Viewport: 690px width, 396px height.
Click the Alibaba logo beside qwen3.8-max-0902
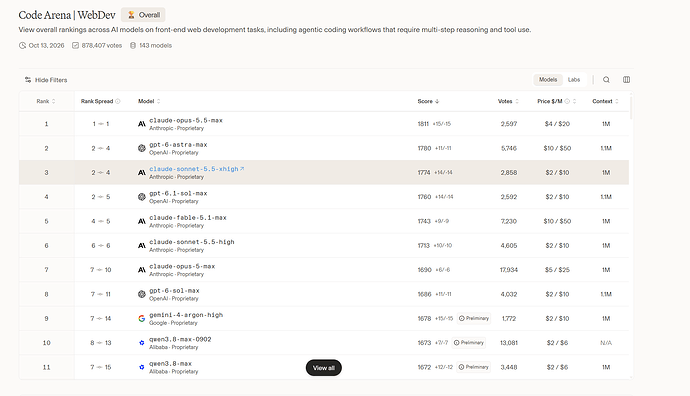click(x=142, y=343)
